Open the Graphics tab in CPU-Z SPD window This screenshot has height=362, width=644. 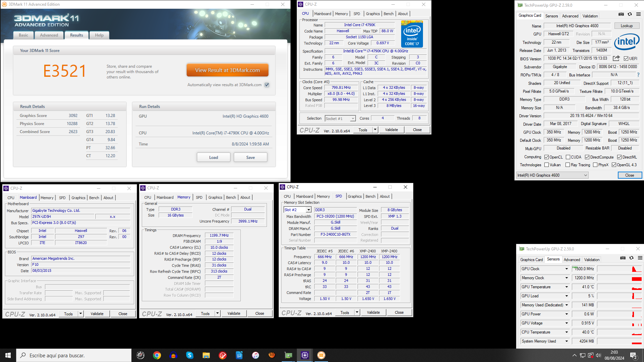355,196
